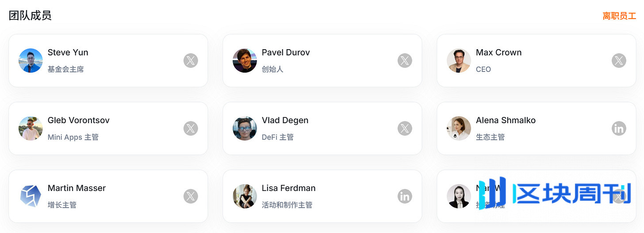Image resolution: width=644 pixels, height=233 pixels.
Task: Open Steve Yun's X profile icon
Action: [x=191, y=61]
